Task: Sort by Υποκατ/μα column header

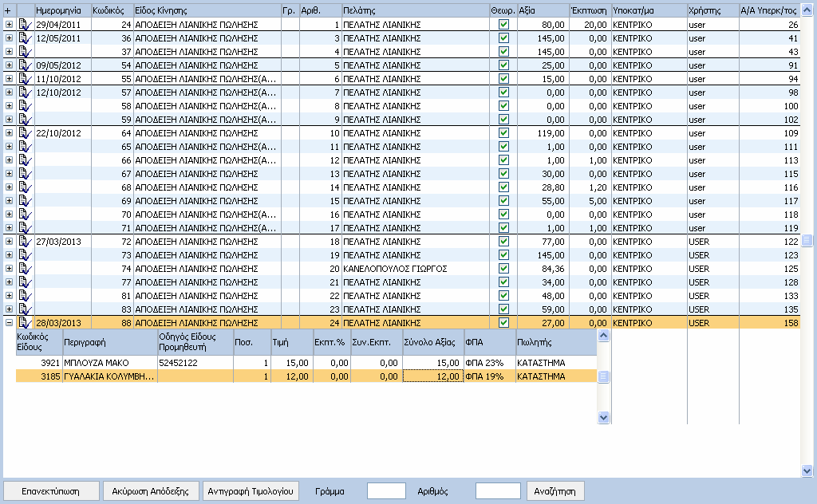Action: (649, 10)
